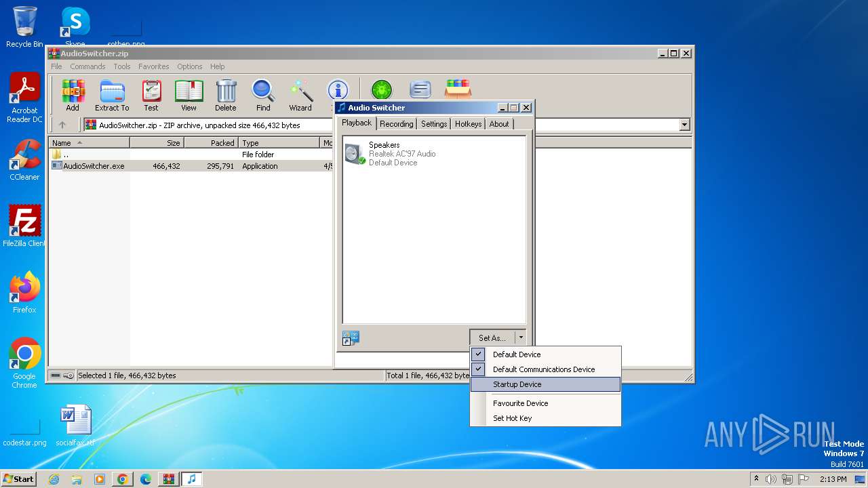Switch to the Settings tab
This screenshot has height=488, width=868.
pos(434,124)
